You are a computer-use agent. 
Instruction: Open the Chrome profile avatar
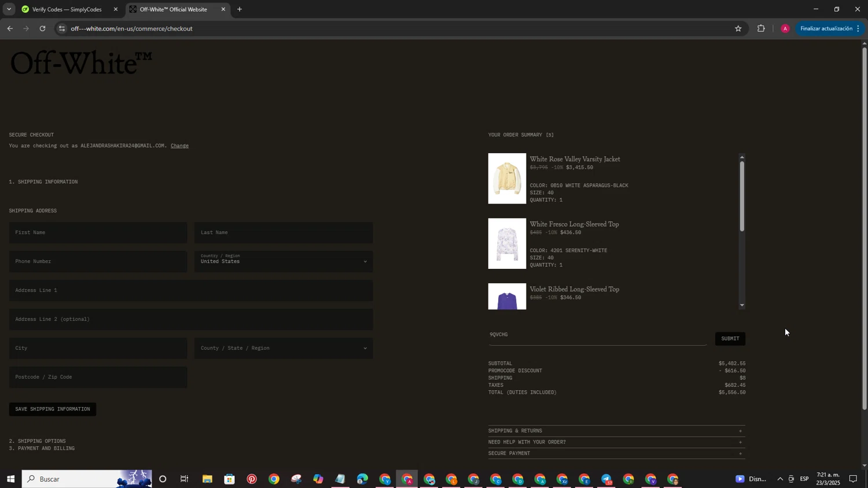coord(785,28)
